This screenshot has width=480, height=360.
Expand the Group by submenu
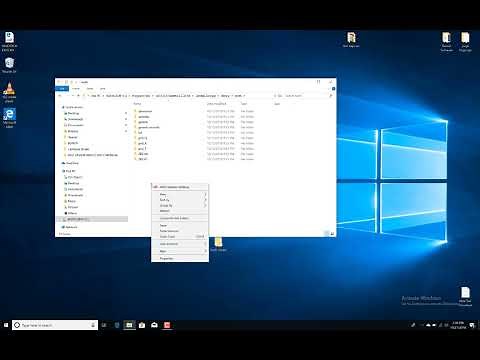pos(180,205)
